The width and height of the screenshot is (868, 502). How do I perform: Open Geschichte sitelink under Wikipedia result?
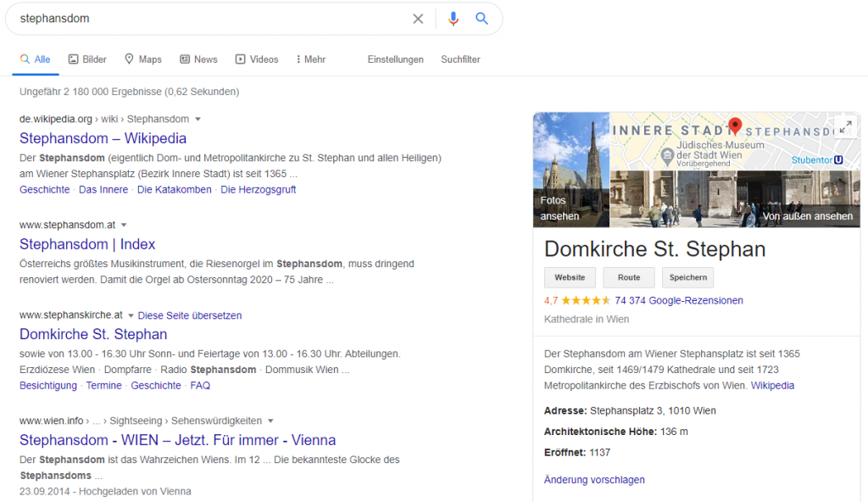click(x=45, y=189)
